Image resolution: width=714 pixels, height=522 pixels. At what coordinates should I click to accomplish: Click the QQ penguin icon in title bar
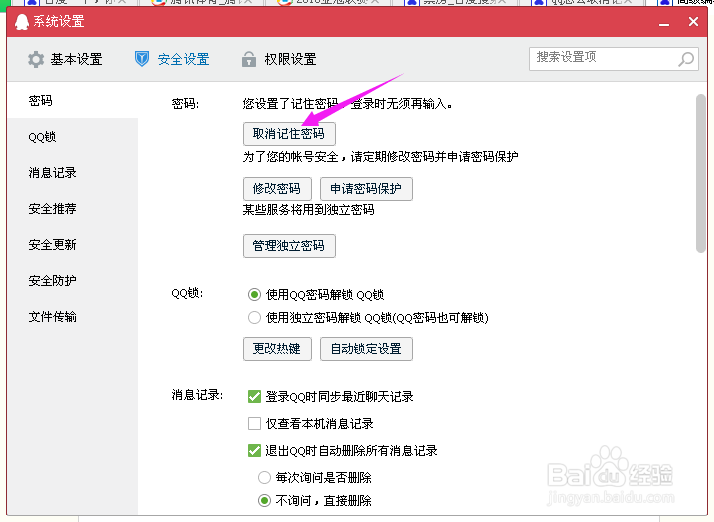tap(21, 21)
